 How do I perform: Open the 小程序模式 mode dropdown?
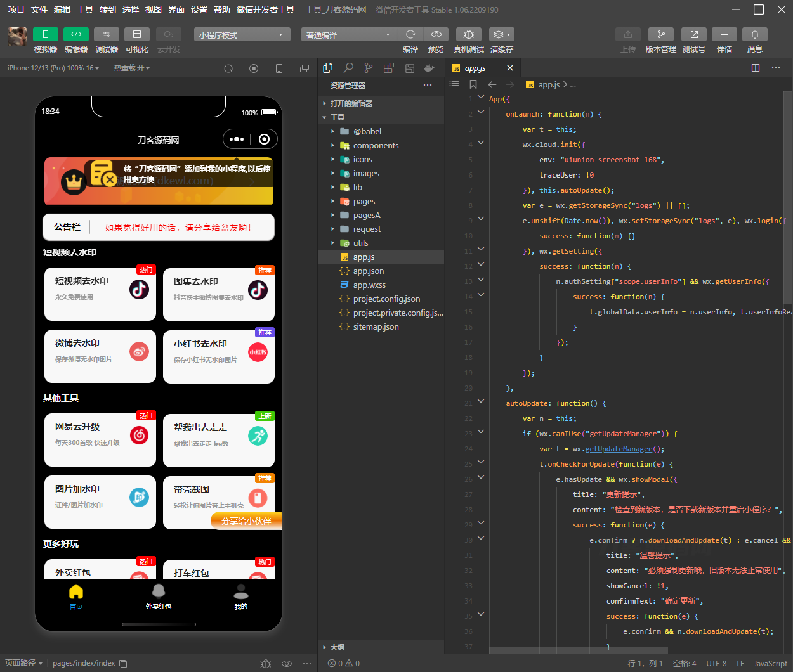pos(242,35)
